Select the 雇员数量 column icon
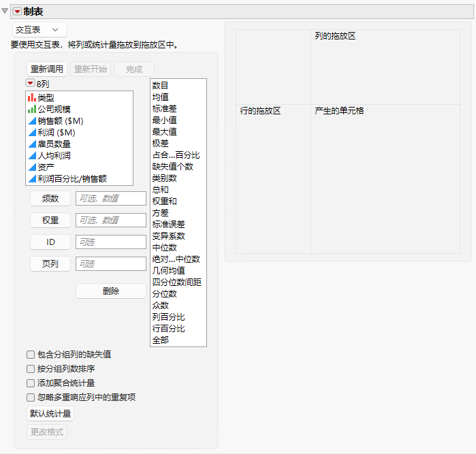 pos(32,144)
